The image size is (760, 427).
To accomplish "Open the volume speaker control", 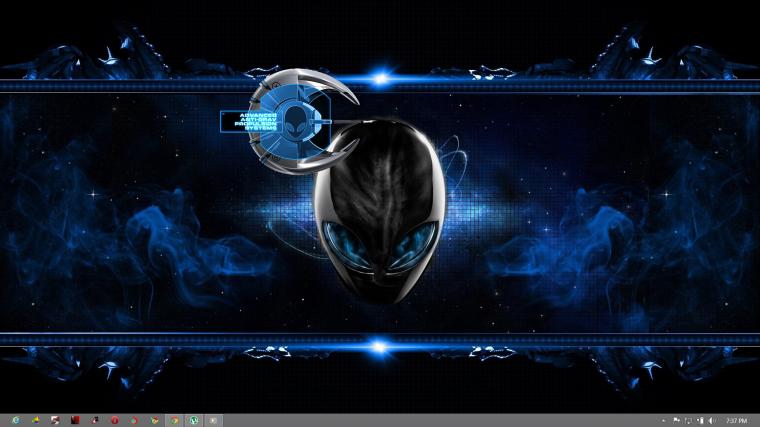I will [712, 421].
